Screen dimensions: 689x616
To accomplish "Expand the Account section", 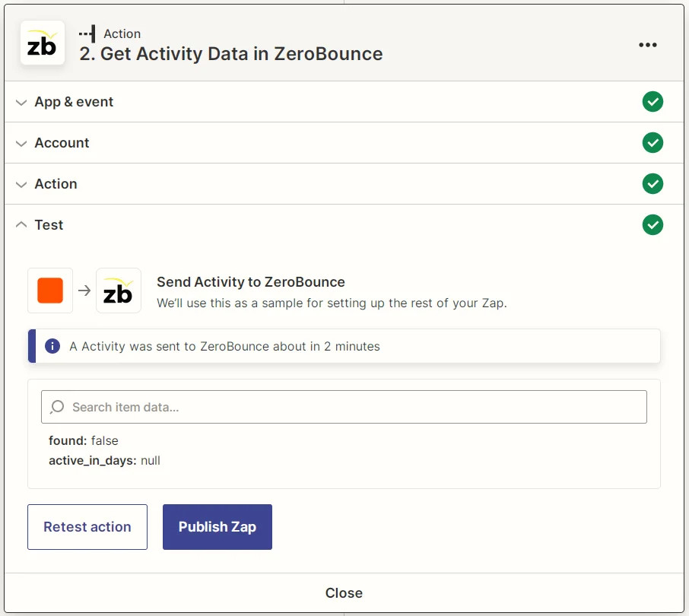I will (x=62, y=142).
